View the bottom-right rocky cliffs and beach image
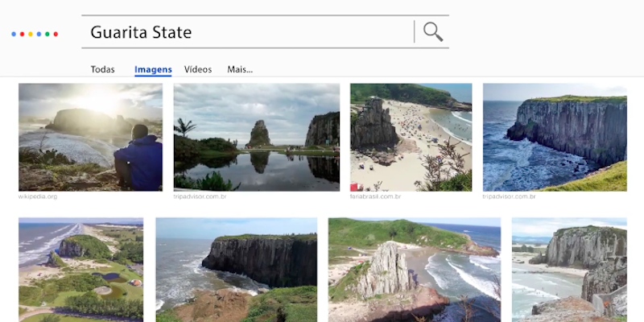Screen dimensions: 644x322 pyautogui.click(x=569, y=270)
